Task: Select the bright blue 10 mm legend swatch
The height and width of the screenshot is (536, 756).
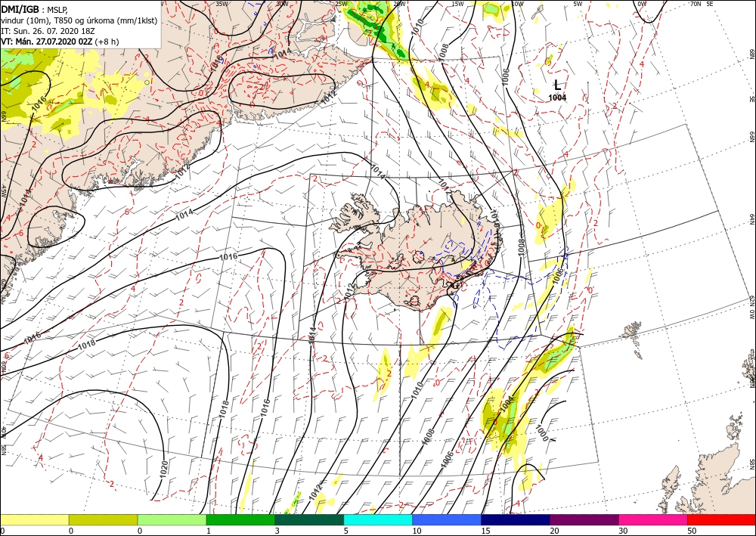Action: (447, 519)
